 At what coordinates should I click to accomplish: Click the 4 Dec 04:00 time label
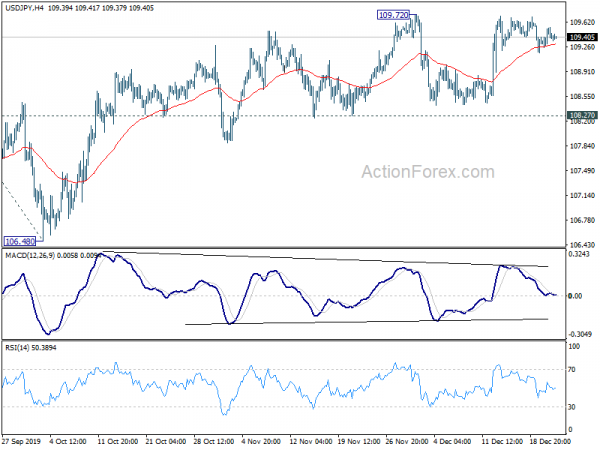(x=453, y=441)
